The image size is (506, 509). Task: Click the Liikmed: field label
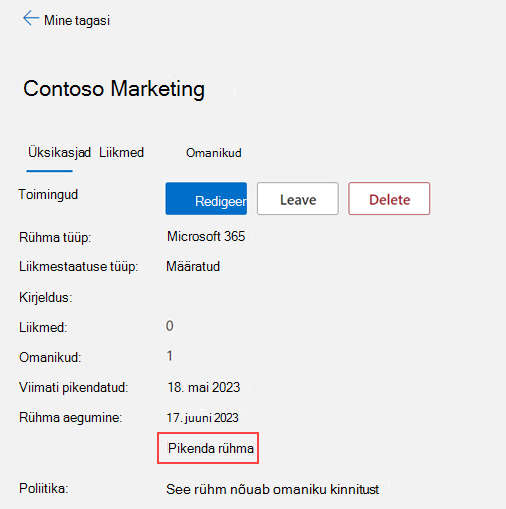point(43,328)
